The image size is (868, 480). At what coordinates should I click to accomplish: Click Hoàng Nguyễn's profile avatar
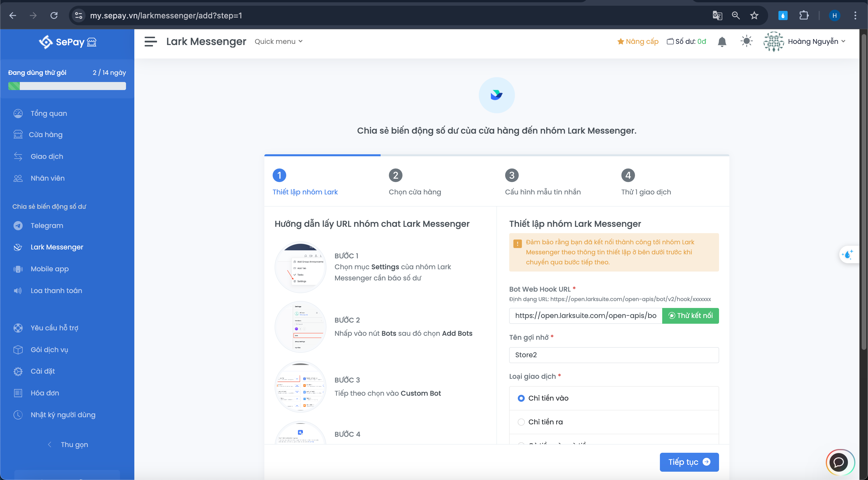774,42
